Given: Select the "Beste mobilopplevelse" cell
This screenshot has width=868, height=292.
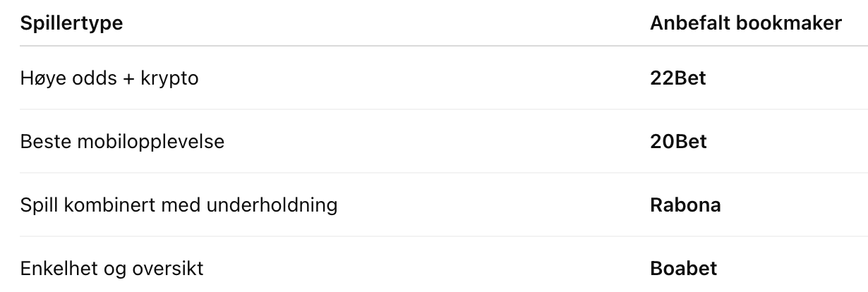Looking at the screenshot, I should (122, 142).
